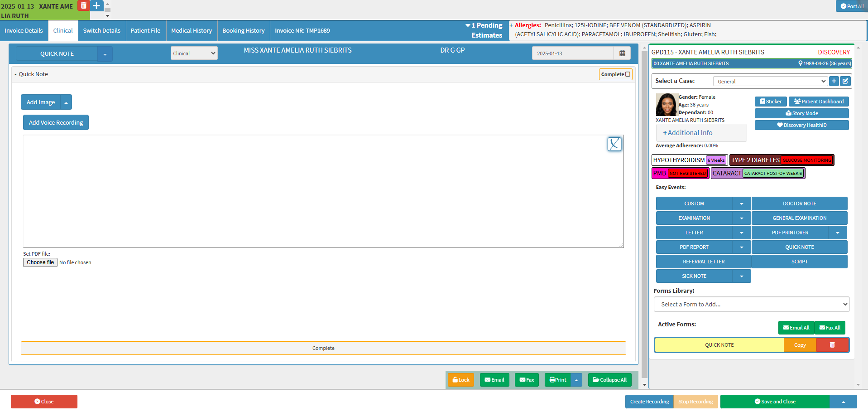
Task: Expand 1 Pending Estimates
Action: click(x=484, y=30)
